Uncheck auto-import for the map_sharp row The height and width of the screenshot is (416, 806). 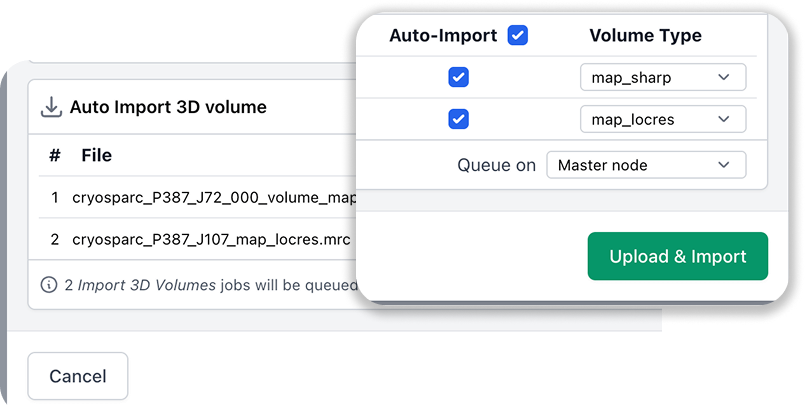pyautogui.click(x=458, y=78)
